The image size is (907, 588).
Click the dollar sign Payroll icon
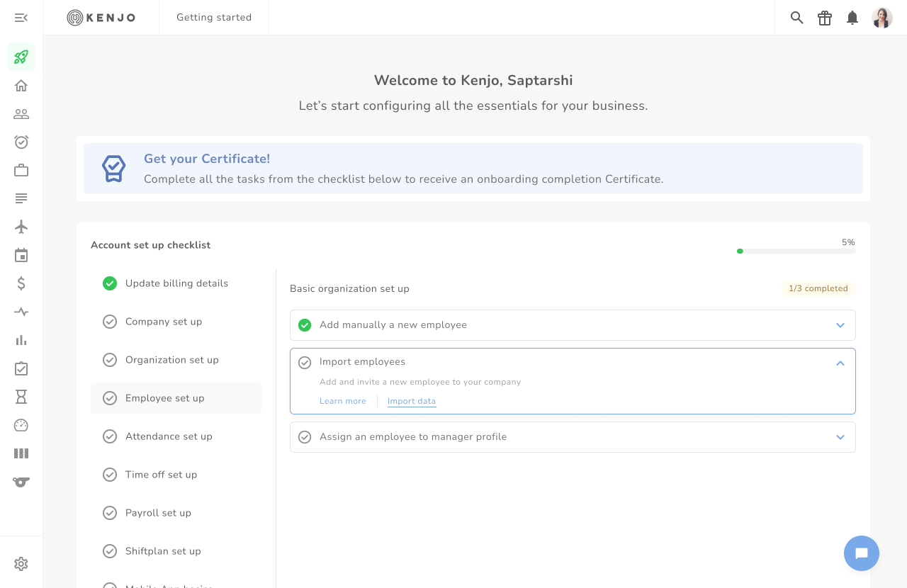21,283
